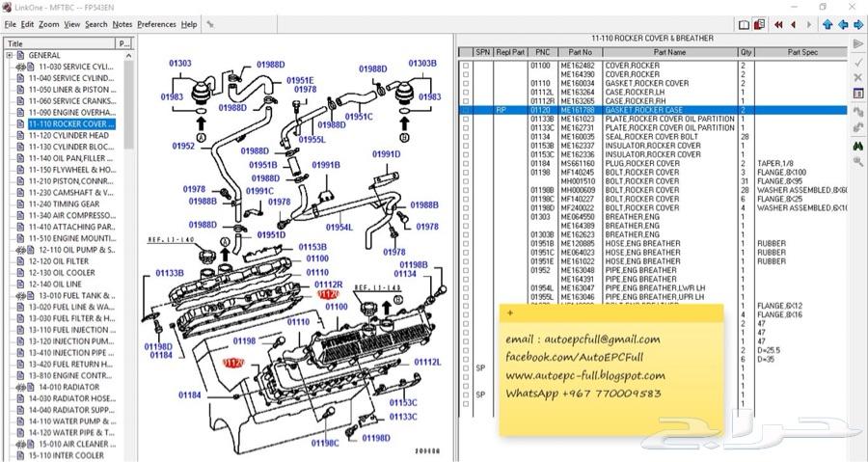Open the View menu
The width and height of the screenshot is (868, 462).
click(x=72, y=24)
